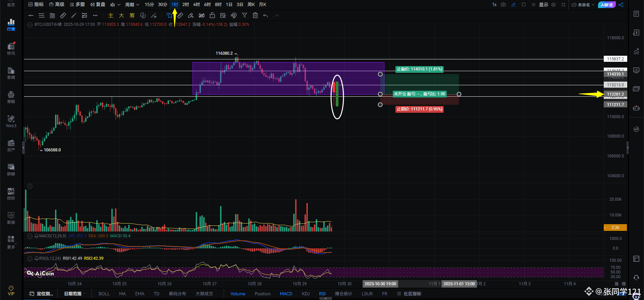Switch to the 30分 timeframe
The width and height of the screenshot is (644, 300).
pos(163,5)
